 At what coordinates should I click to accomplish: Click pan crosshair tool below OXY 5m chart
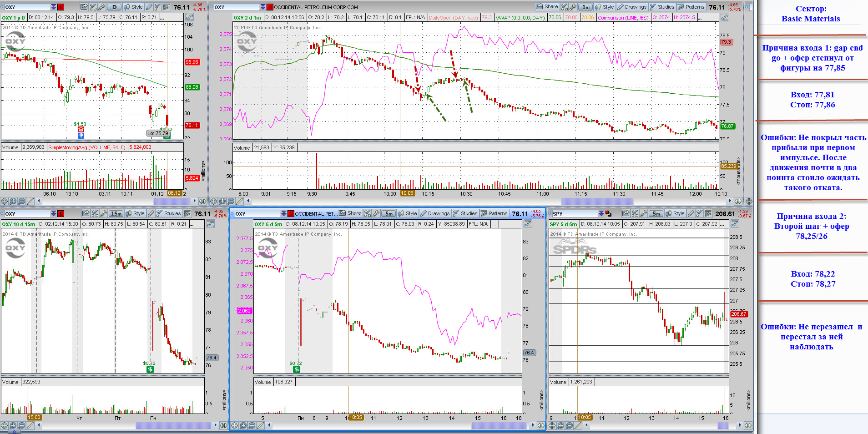(235, 425)
